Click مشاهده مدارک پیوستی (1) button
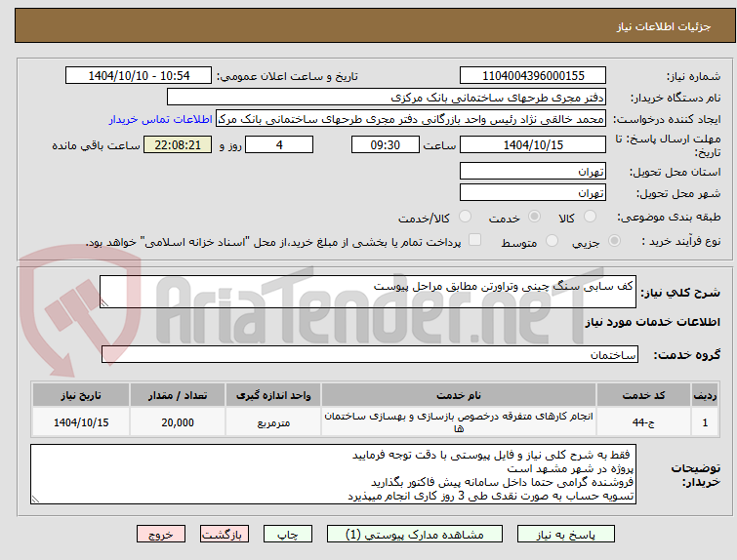The width and height of the screenshot is (737, 560). click(415, 535)
